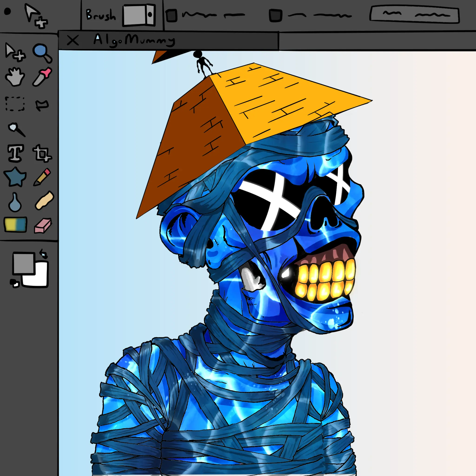Screen dimensions: 476x476
Task: Pick the Pencil tool
Action: 42,177
